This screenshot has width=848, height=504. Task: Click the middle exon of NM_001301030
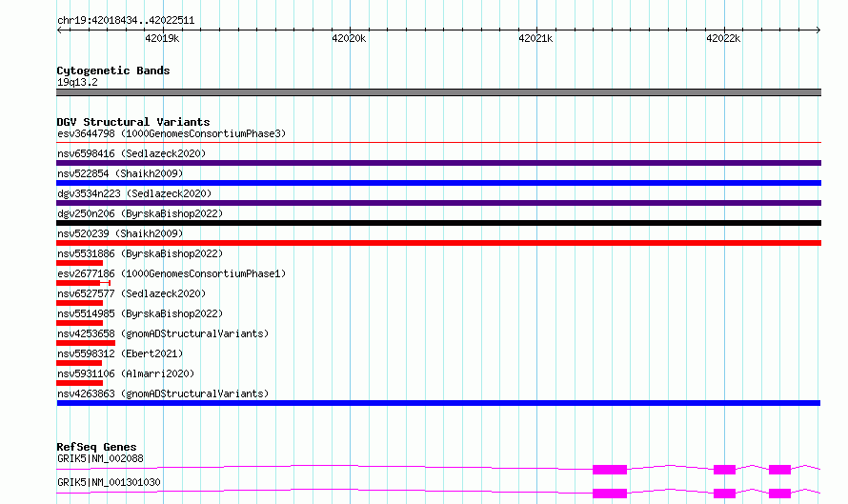(x=724, y=494)
